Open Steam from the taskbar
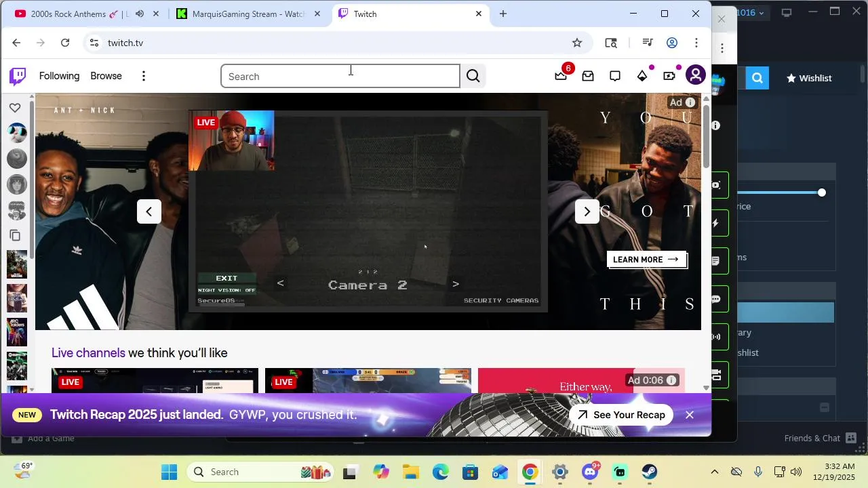This screenshot has width=868, height=488. tap(650, 472)
